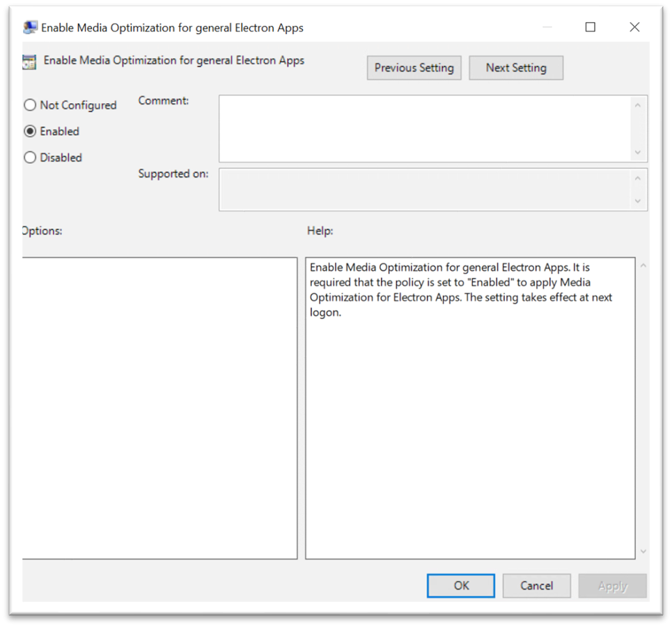The height and width of the screenshot is (627, 672).
Task: Select the Not Configured radio button
Action: click(x=30, y=105)
